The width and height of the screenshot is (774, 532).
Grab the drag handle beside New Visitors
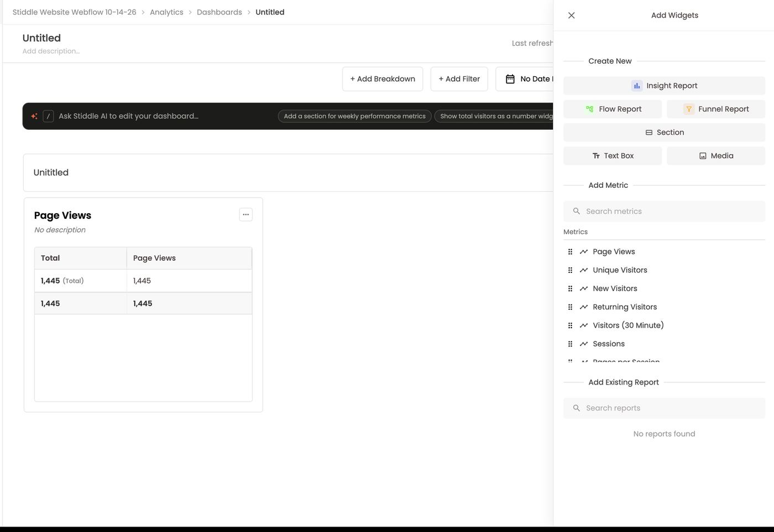pos(570,288)
